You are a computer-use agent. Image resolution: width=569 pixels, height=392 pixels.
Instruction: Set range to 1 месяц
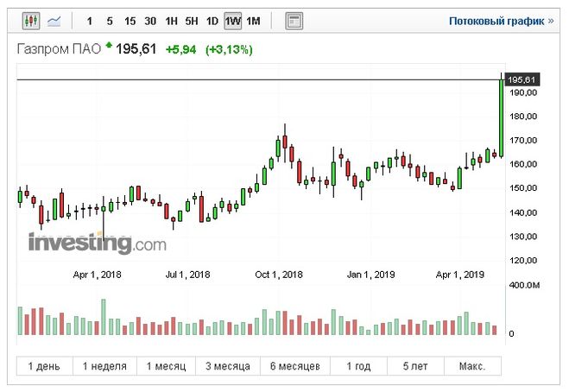tap(166, 366)
